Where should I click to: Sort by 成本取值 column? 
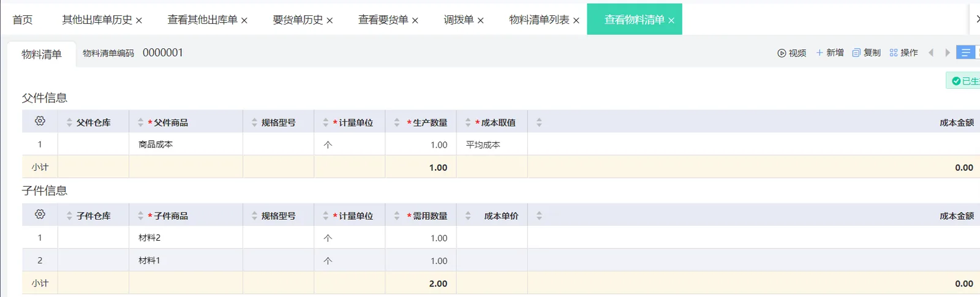click(x=468, y=122)
